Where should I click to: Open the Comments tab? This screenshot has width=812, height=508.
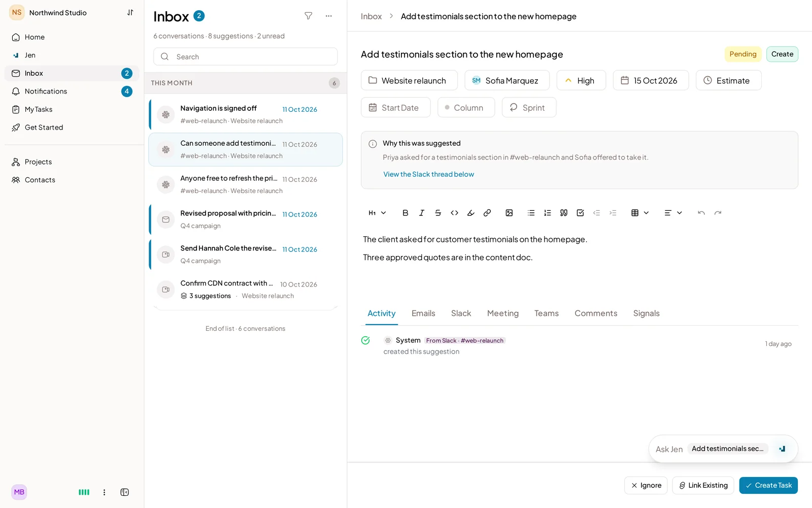tap(596, 313)
